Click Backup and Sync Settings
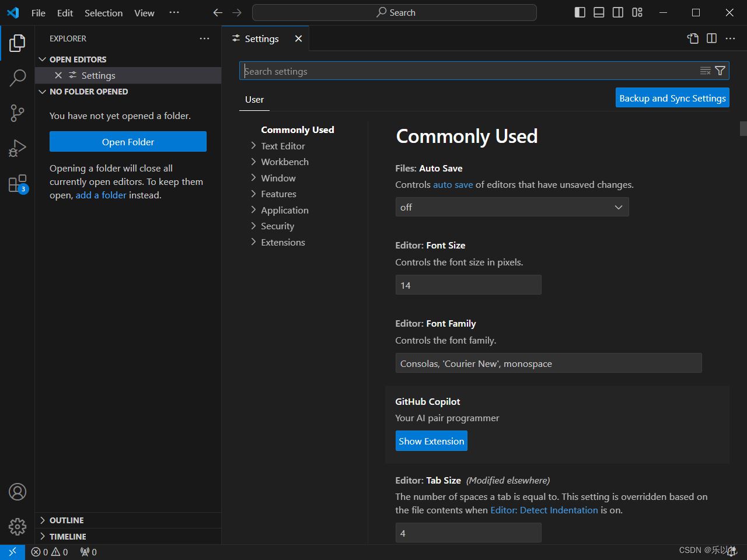Screen dimensions: 747x560 coord(672,97)
